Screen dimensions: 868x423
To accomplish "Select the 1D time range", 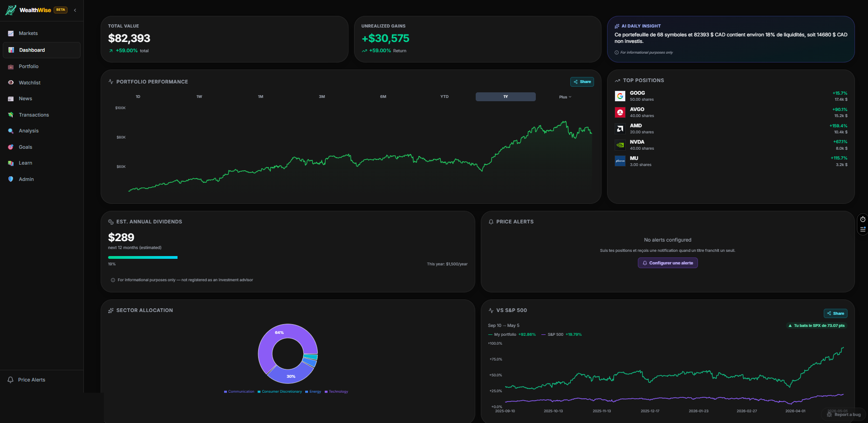I will [x=138, y=97].
